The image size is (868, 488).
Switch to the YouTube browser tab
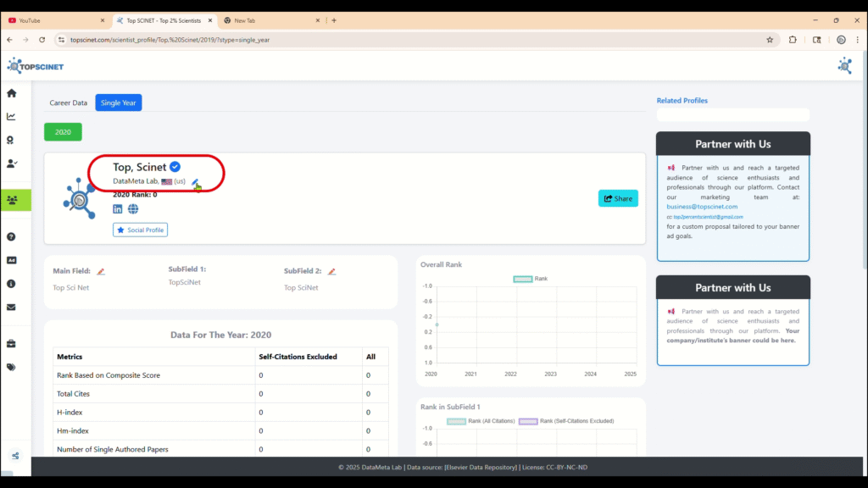point(56,20)
